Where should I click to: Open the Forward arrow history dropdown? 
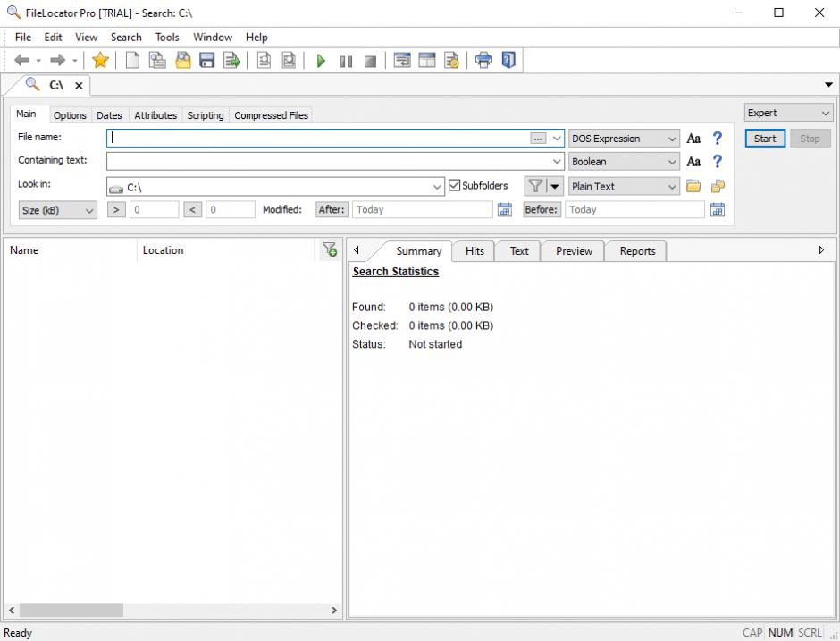(74, 61)
